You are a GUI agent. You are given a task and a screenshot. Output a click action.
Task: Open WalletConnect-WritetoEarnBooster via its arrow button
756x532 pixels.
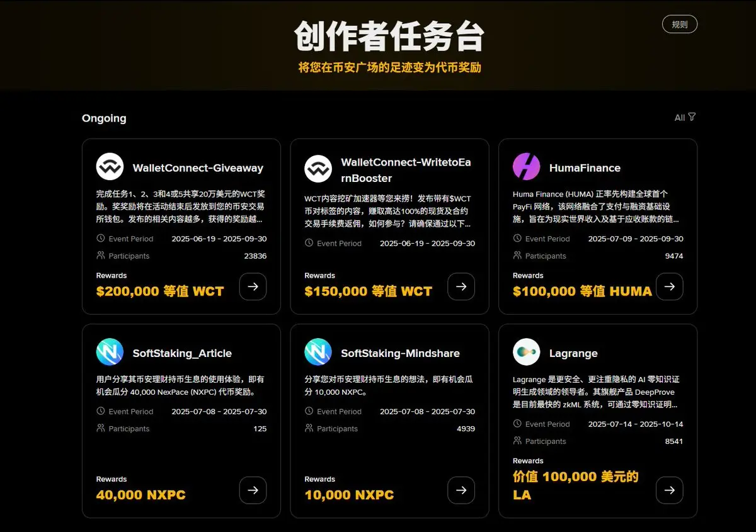[461, 286]
